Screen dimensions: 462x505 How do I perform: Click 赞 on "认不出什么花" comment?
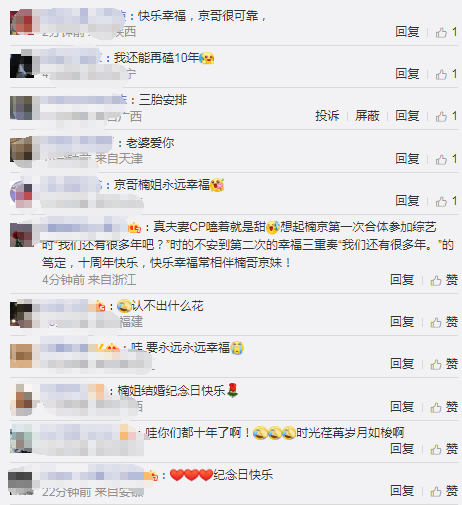[x=444, y=322]
